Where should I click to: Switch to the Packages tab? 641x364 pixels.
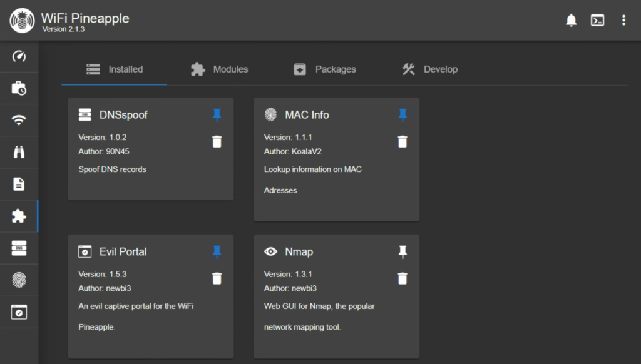pyautogui.click(x=325, y=69)
